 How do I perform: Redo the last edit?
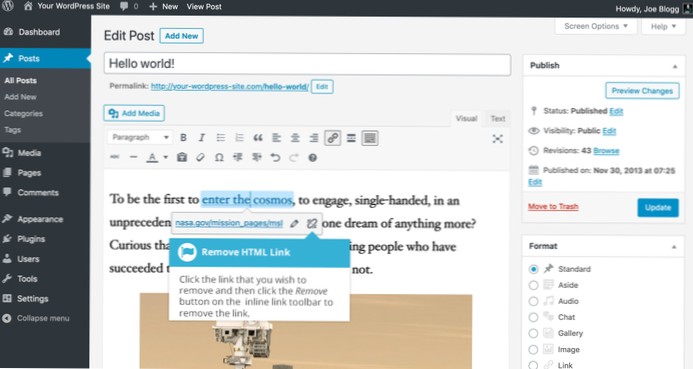point(294,157)
